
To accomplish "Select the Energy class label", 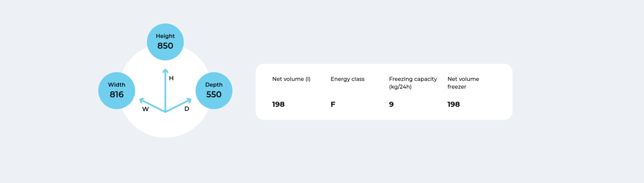I will pyautogui.click(x=347, y=79).
